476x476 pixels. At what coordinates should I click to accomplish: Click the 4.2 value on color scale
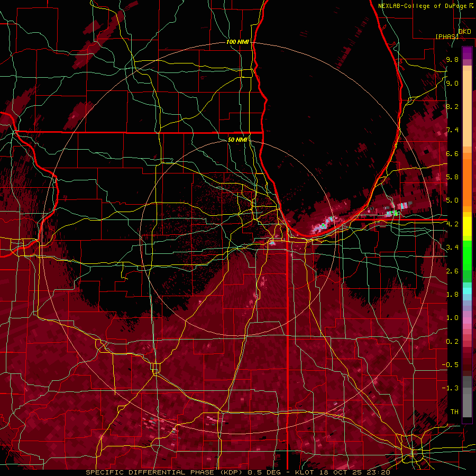[x=452, y=224]
